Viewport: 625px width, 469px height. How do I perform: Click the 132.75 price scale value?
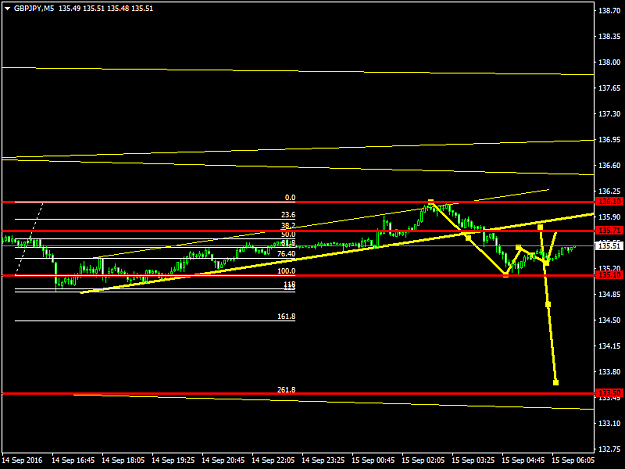[x=610, y=449]
